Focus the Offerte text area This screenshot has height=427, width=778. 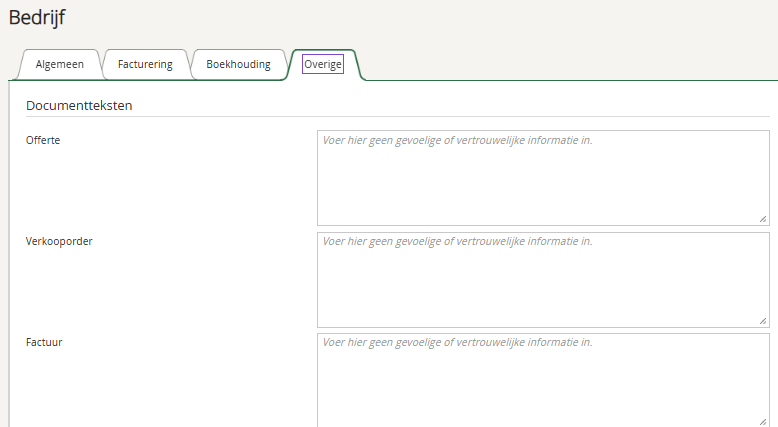click(543, 185)
